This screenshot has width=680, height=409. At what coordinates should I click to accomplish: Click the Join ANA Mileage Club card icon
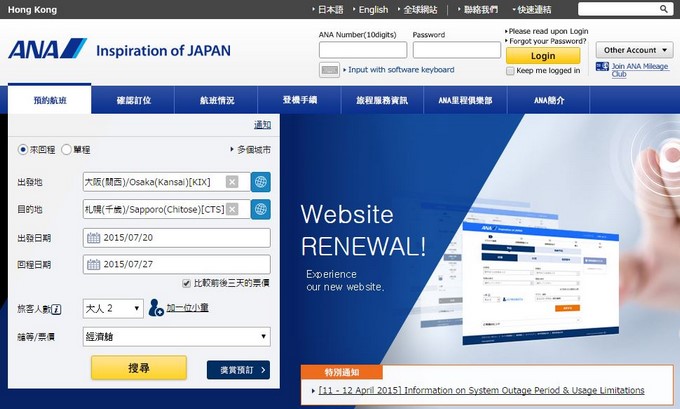[602, 67]
